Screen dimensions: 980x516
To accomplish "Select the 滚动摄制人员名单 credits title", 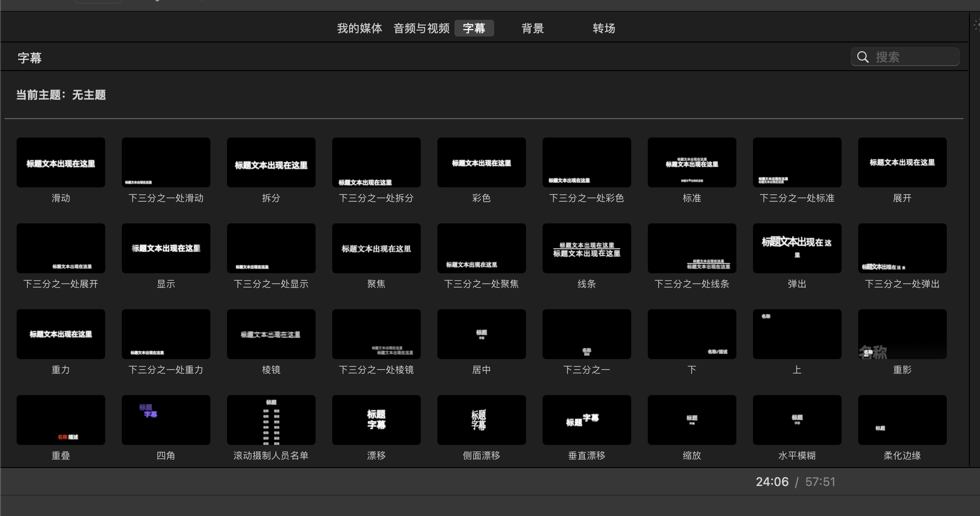I will pyautogui.click(x=271, y=420).
